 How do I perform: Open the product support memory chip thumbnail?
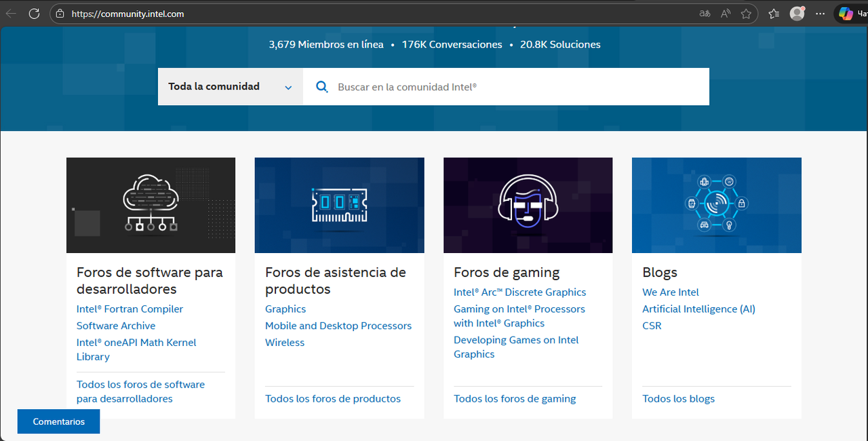339,206
